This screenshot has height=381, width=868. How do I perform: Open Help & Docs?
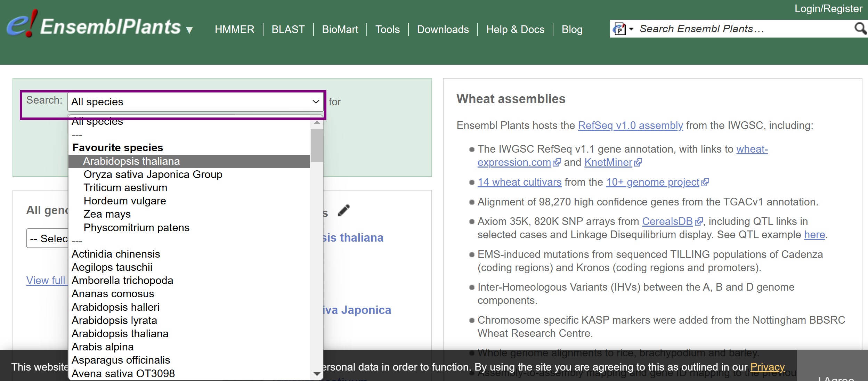[x=515, y=29]
